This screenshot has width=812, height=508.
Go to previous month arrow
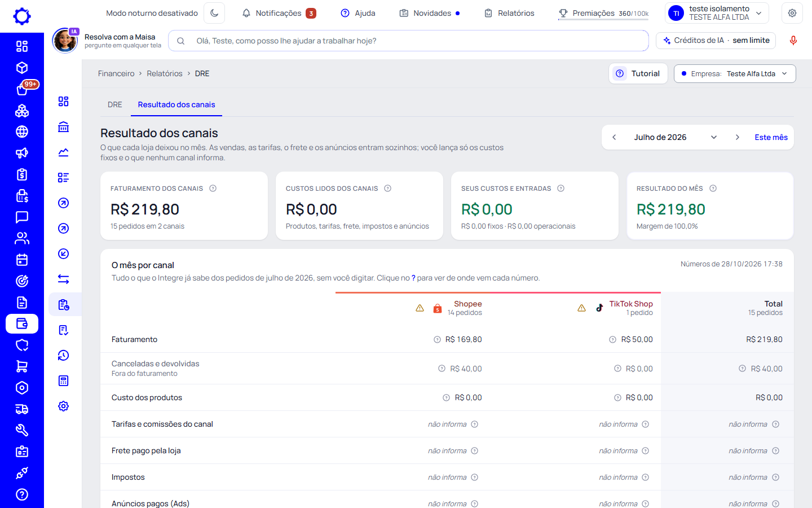click(614, 137)
